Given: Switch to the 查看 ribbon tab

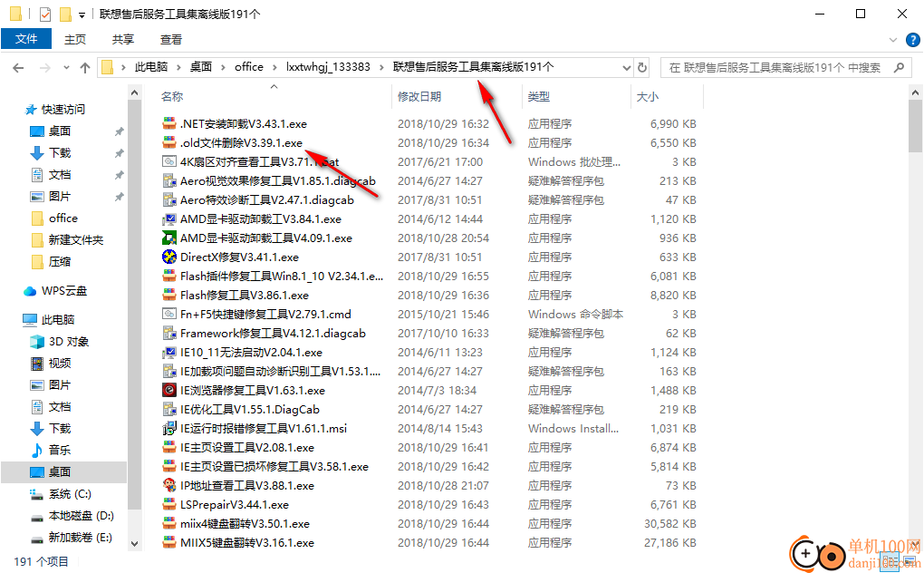Looking at the screenshot, I should click(171, 40).
